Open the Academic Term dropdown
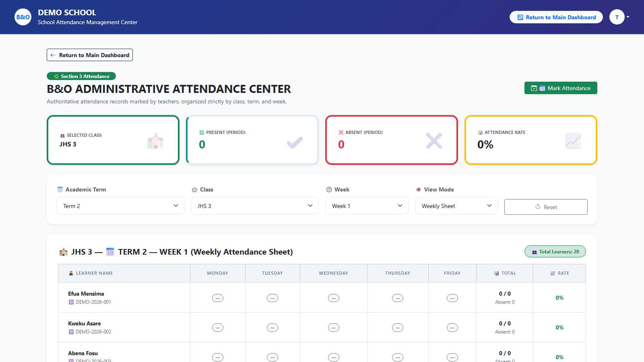 pos(120,206)
